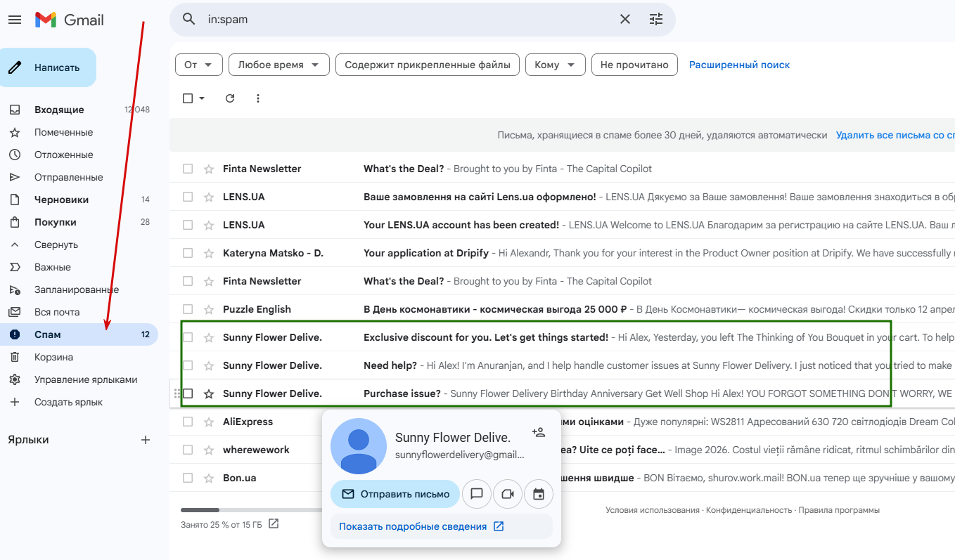Open Расширенный поиск link
Image resolution: width=955 pixels, height=560 pixels.
(x=739, y=65)
